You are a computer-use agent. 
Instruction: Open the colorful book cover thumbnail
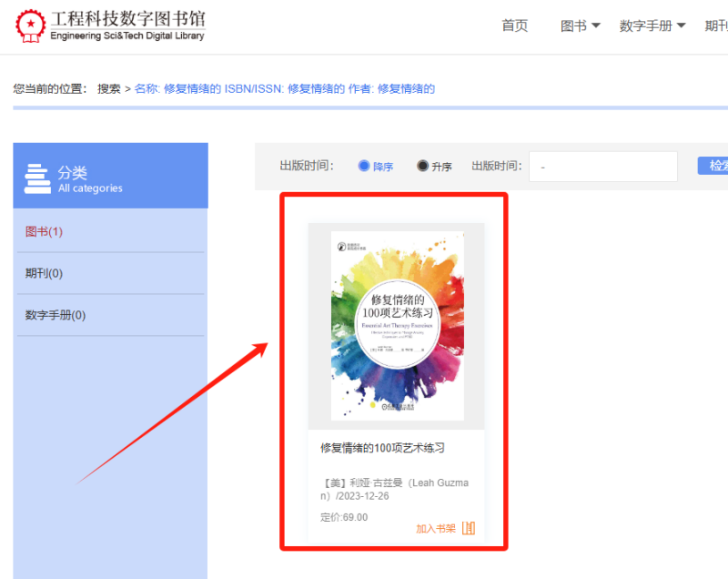point(398,326)
